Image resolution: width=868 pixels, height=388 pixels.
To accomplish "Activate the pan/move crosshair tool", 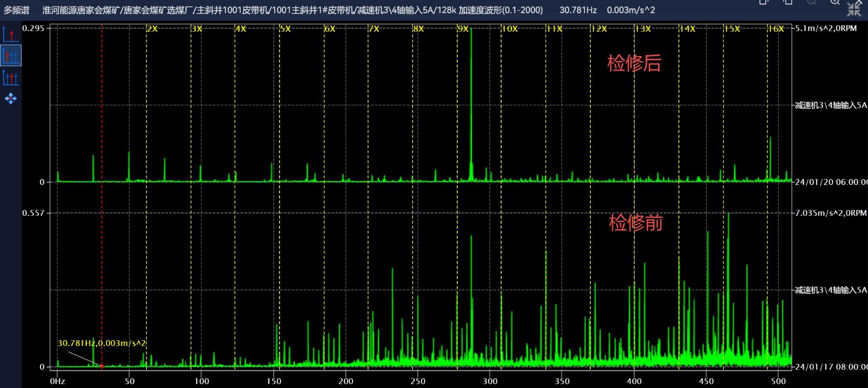I will [10, 99].
